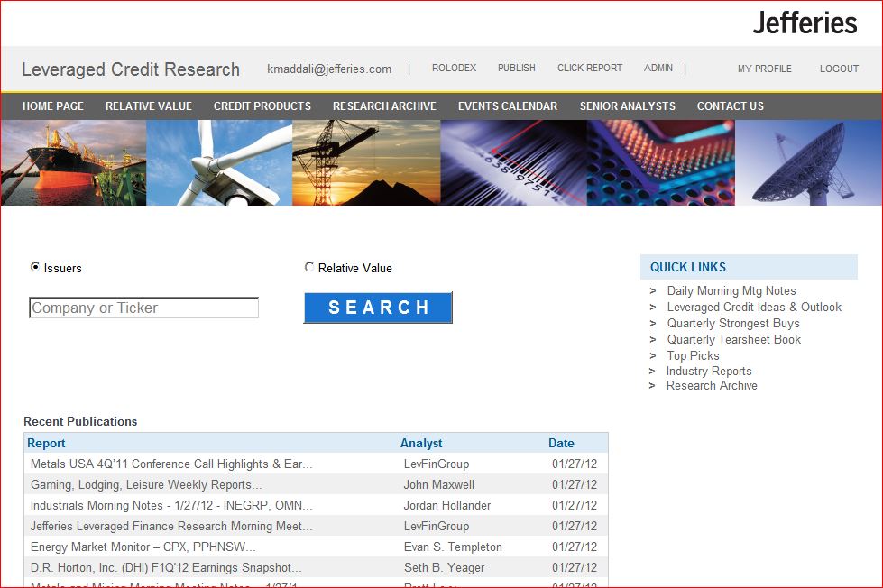Click LOGOUT to sign out
The height and width of the screenshot is (588, 883).
839,69
